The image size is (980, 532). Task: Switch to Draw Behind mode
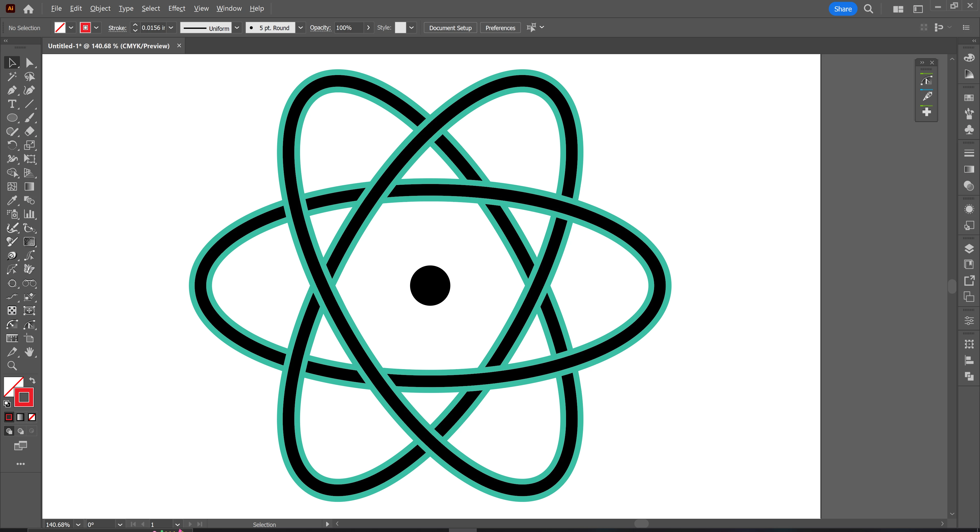[20, 431]
